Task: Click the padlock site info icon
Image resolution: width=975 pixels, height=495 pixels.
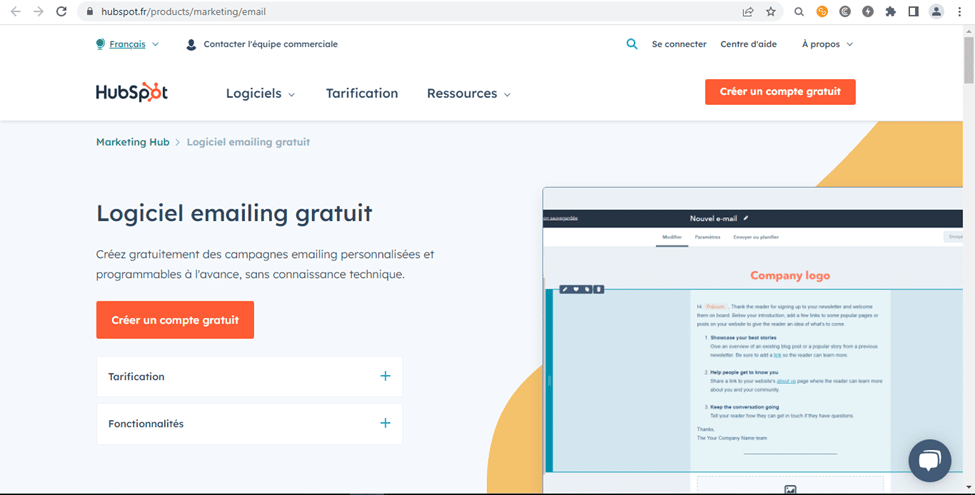Action: point(90,12)
